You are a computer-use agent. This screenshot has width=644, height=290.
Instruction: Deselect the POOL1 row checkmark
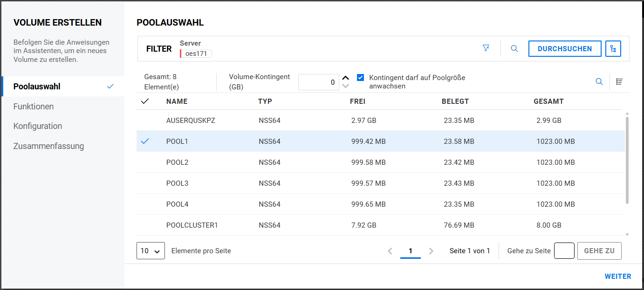[x=145, y=141]
